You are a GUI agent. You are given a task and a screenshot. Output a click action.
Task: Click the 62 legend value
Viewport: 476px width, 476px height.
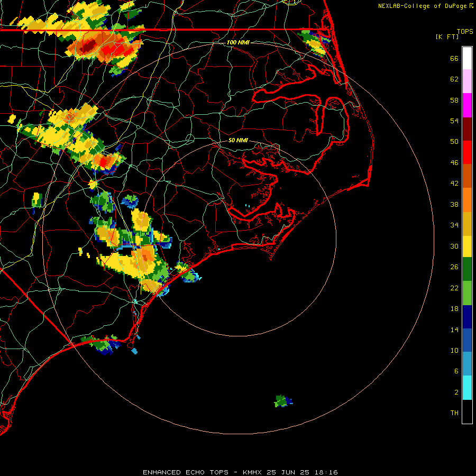click(x=454, y=79)
